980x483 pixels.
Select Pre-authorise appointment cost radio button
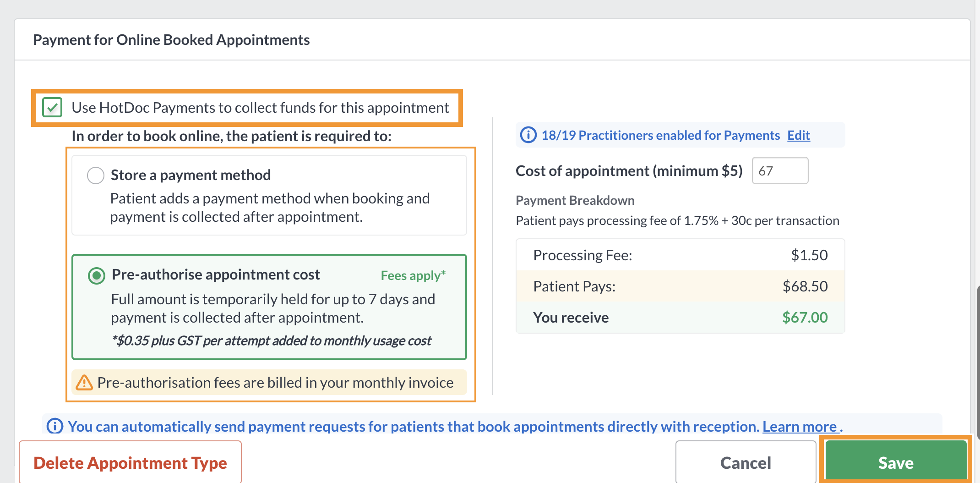(x=96, y=276)
